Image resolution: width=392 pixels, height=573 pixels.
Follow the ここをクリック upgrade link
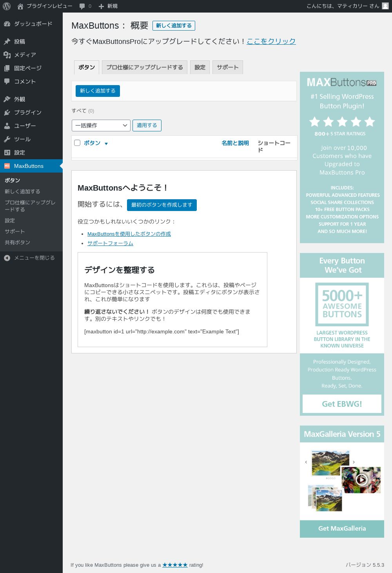click(x=271, y=41)
